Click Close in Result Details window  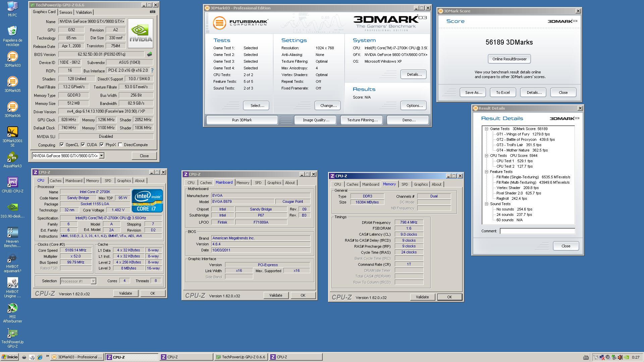[566, 246]
